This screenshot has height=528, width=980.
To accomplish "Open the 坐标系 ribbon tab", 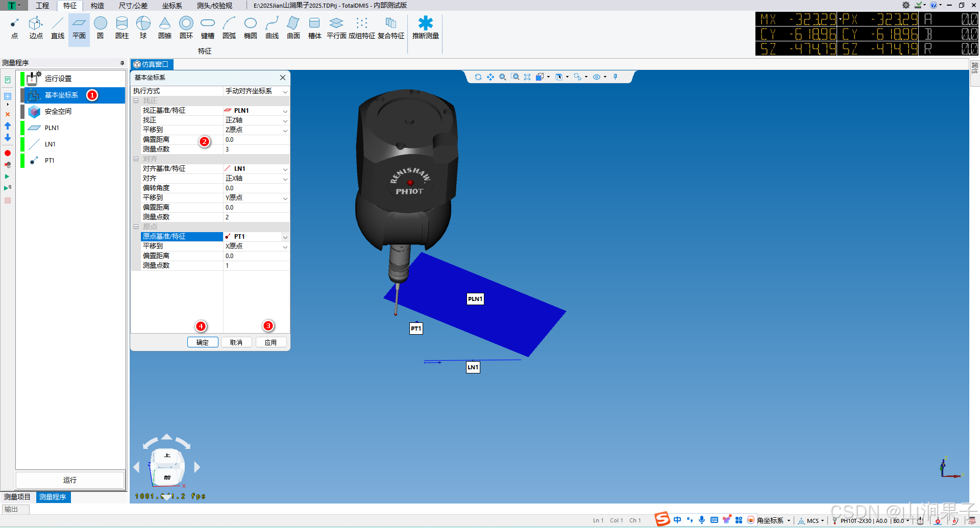I will [172, 6].
